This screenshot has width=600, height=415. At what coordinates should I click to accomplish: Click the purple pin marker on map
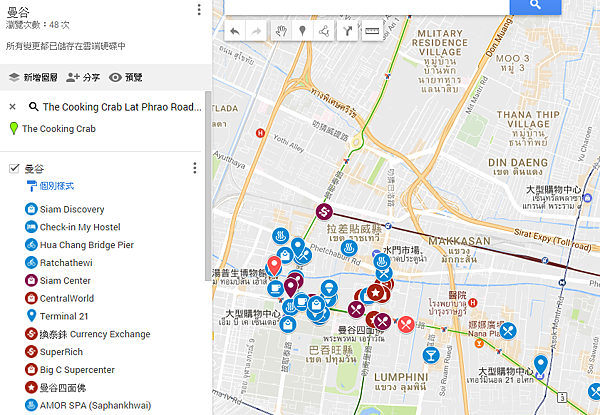point(291,287)
